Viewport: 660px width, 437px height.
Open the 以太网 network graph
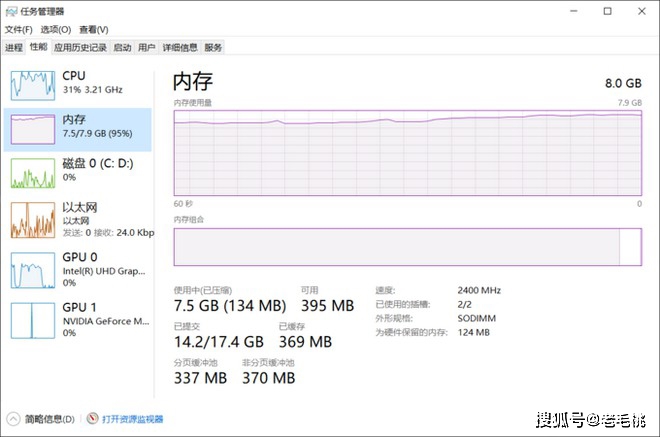tap(33, 220)
